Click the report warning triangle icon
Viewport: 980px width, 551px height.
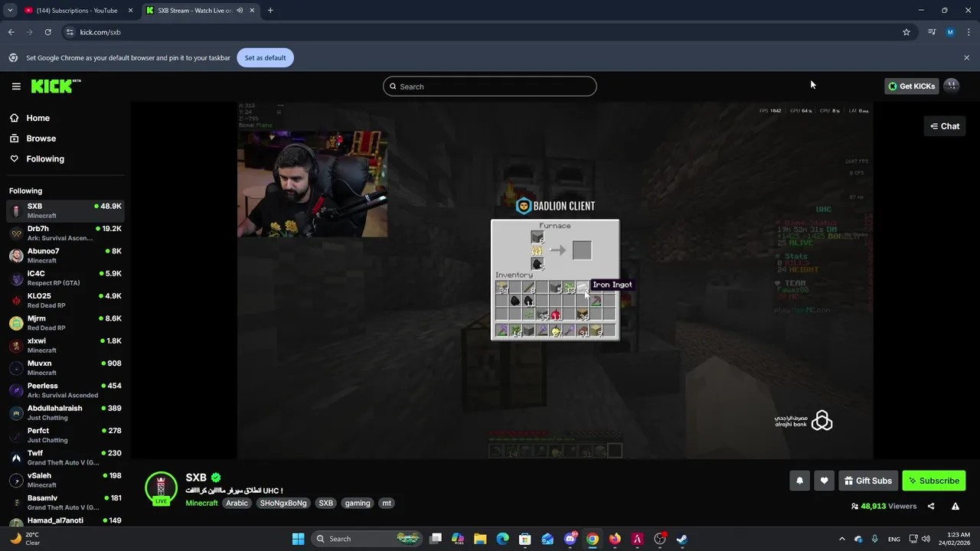pos(955,506)
